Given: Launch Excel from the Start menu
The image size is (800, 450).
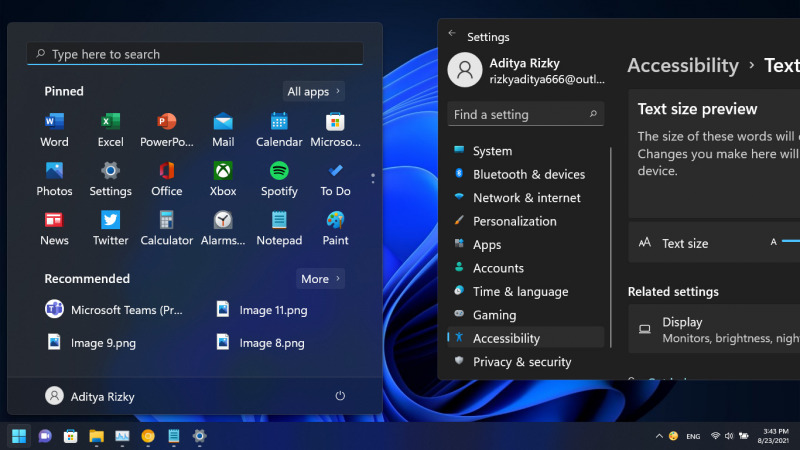Looking at the screenshot, I should pos(110,130).
